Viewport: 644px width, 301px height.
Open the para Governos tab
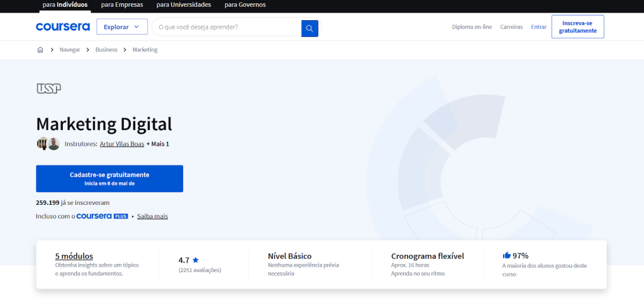tap(245, 5)
